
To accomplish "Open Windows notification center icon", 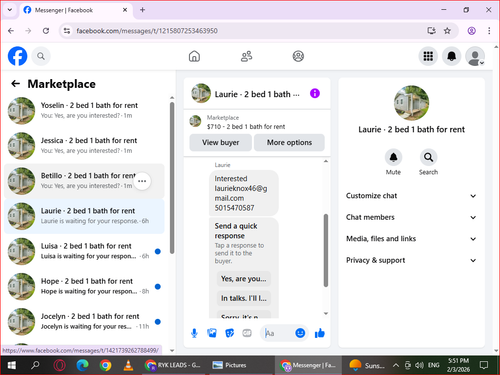I will pos(484,365).
